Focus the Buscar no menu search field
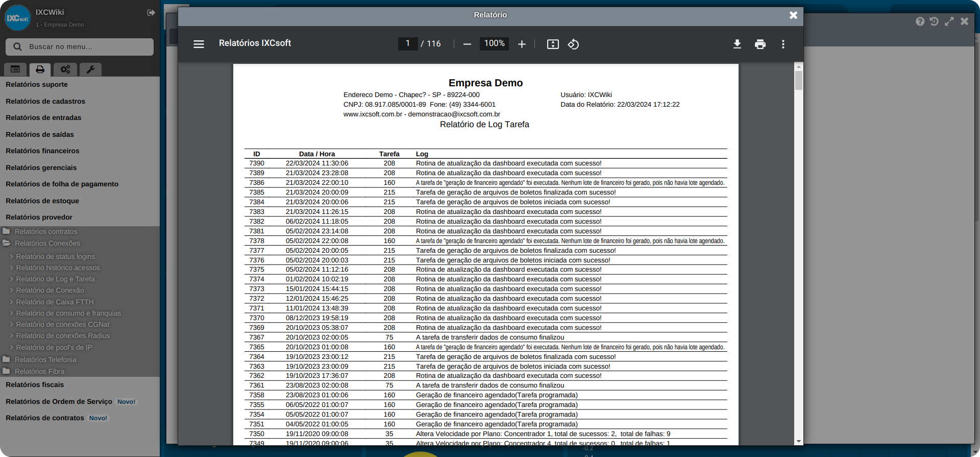The width and height of the screenshot is (980, 457). tap(80, 47)
